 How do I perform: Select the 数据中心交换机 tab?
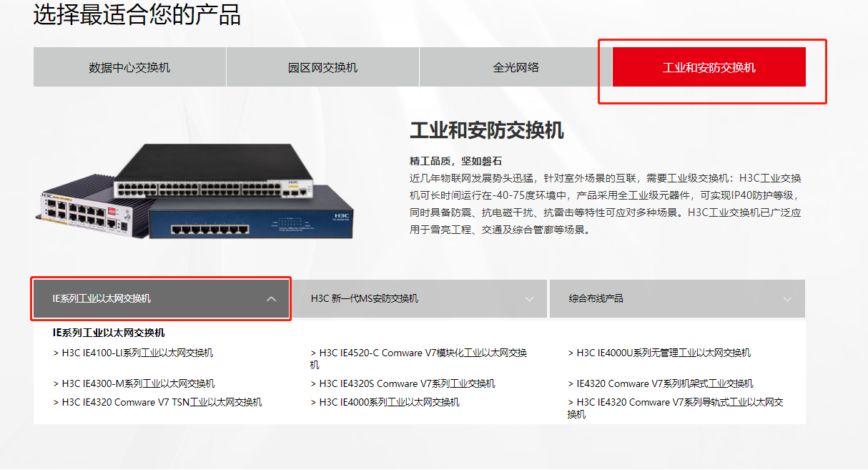(129, 67)
